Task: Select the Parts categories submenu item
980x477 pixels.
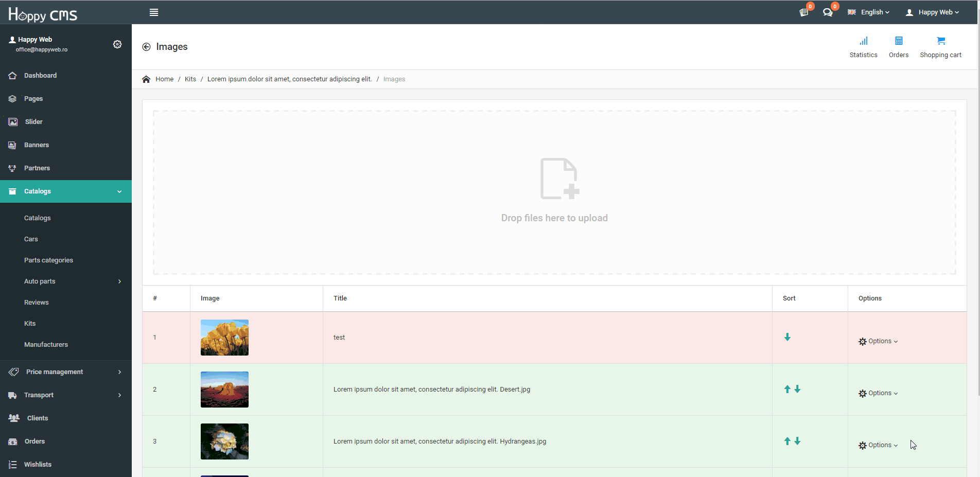Action: pyautogui.click(x=48, y=260)
